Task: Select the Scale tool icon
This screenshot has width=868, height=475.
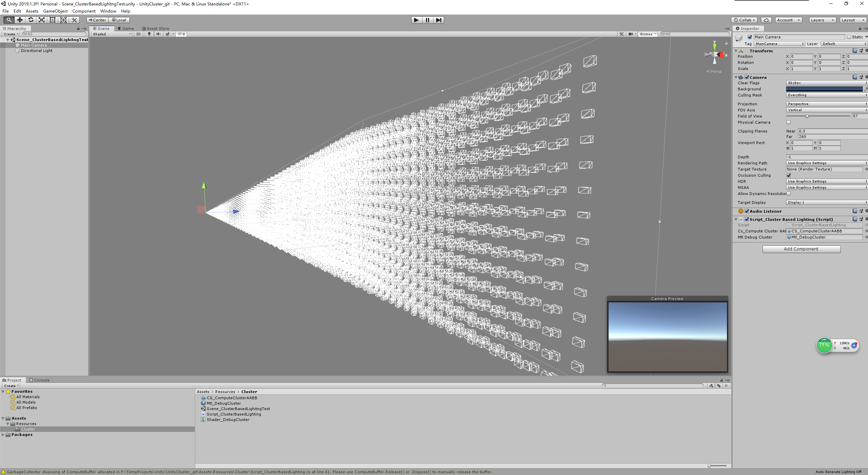Action: coord(41,20)
